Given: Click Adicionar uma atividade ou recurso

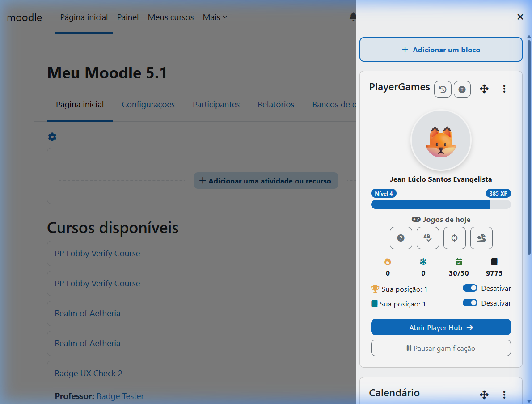Looking at the screenshot, I should tap(266, 181).
